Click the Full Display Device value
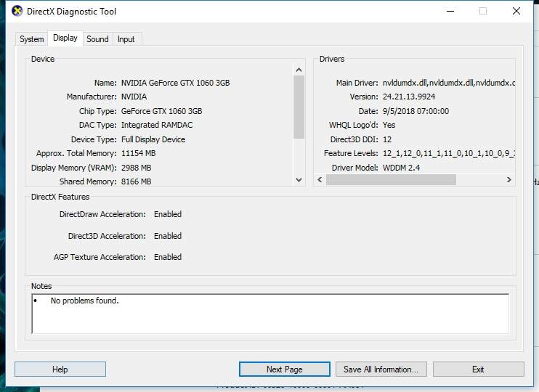 [153, 139]
